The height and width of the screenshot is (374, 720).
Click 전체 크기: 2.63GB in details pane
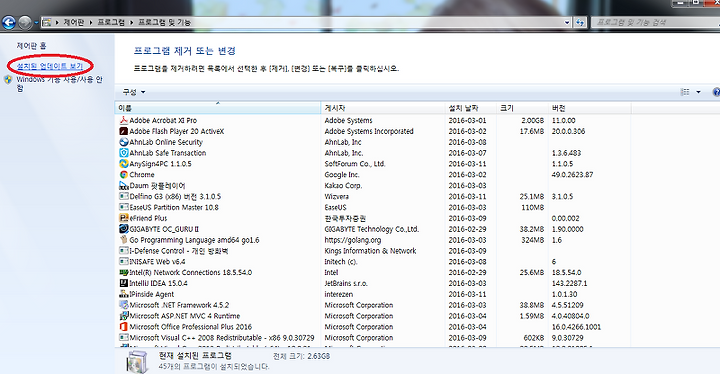point(301,356)
